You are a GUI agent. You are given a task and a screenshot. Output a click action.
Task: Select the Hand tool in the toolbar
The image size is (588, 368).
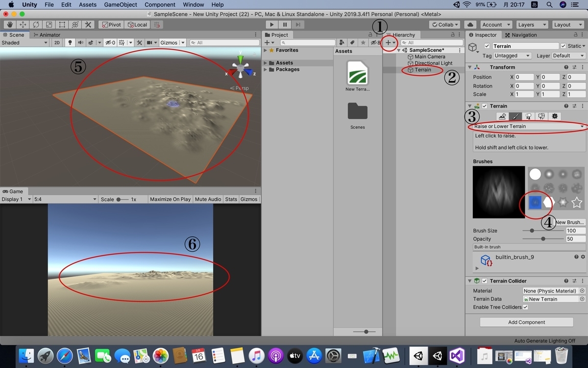tap(9, 25)
